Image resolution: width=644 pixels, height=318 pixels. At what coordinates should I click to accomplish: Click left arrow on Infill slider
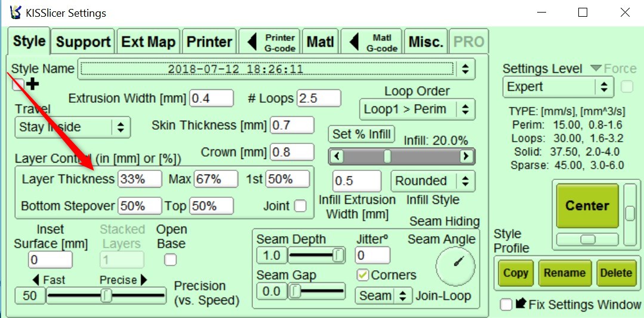pos(337,157)
